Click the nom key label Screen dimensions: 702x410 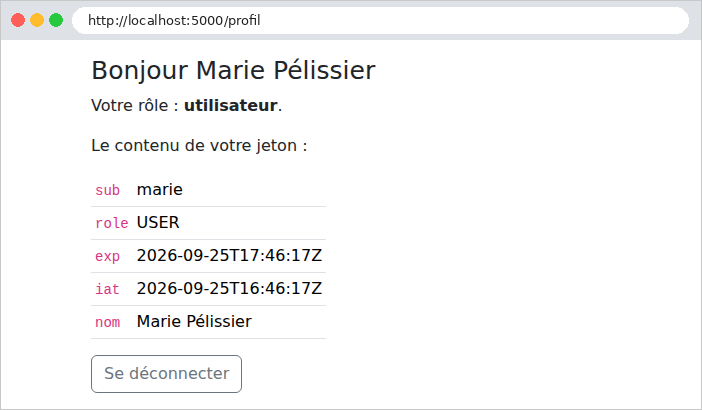tap(107, 322)
